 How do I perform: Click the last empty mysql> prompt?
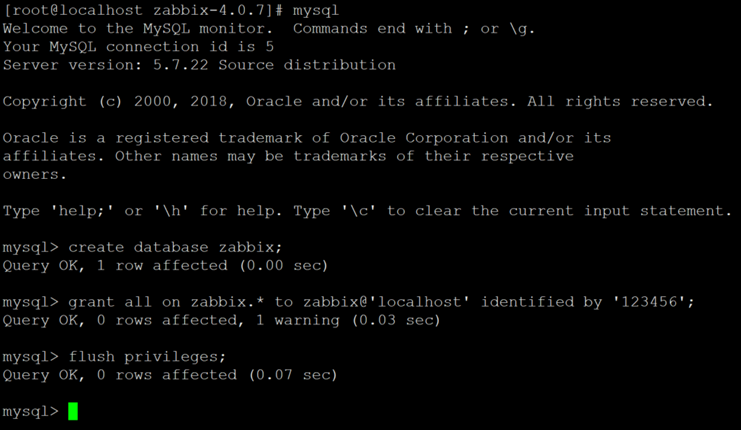point(31,412)
